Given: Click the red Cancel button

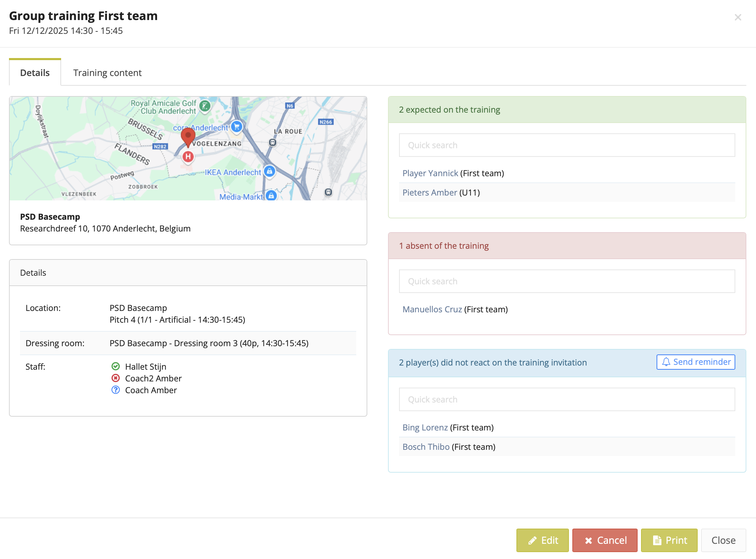Looking at the screenshot, I should pyautogui.click(x=605, y=540).
